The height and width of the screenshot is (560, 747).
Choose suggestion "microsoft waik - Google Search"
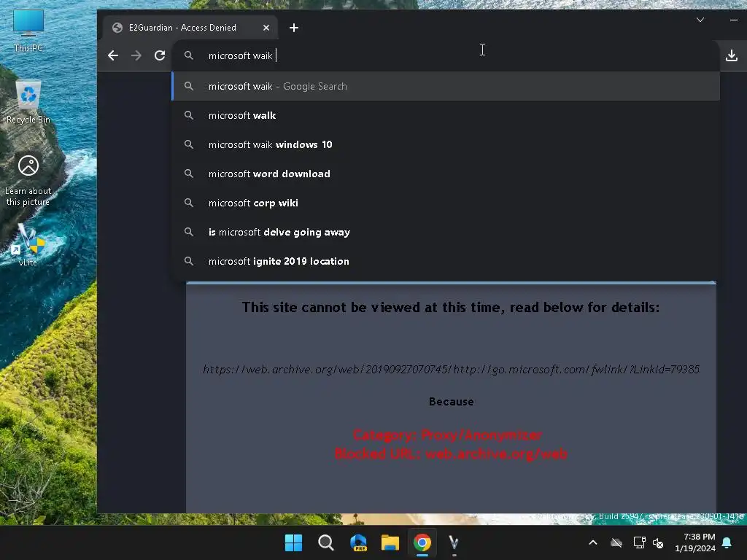click(x=446, y=86)
